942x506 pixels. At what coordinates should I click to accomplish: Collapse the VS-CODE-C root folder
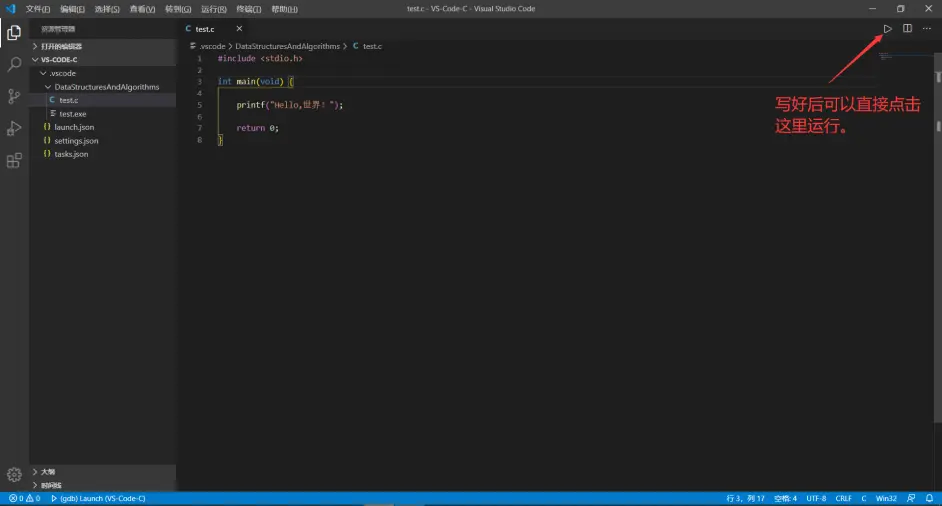(x=59, y=59)
